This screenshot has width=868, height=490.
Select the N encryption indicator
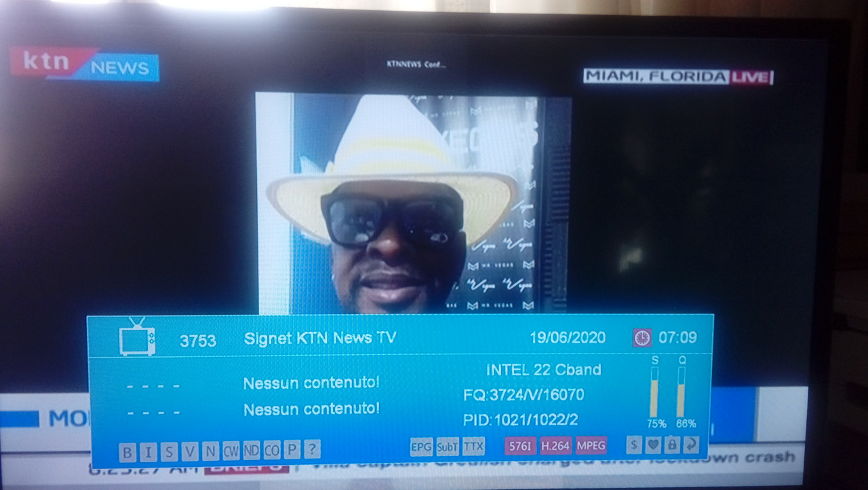pos(210,450)
